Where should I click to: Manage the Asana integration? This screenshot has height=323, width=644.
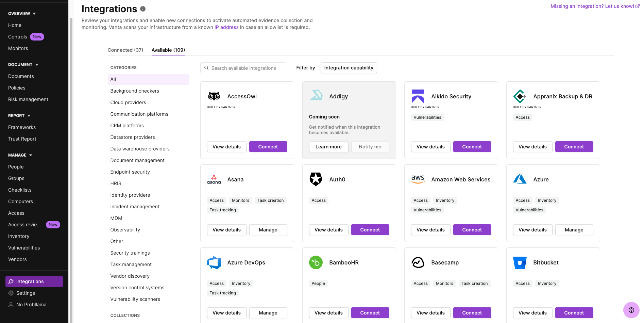click(268, 230)
